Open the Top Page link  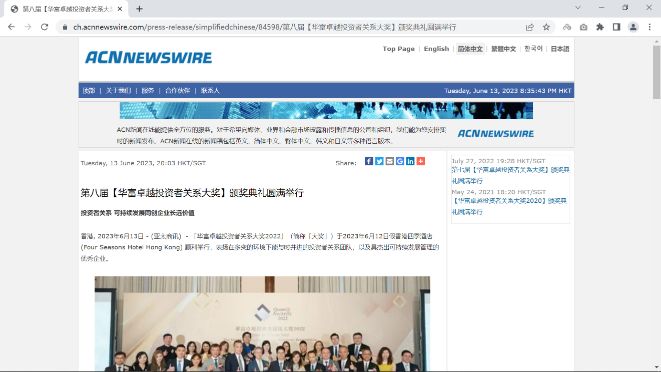pyautogui.click(x=398, y=49)
